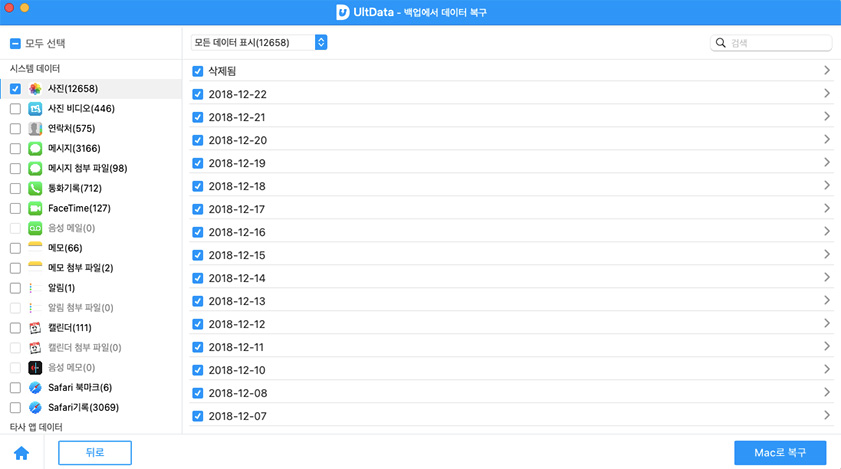Check the 메시지 첨부 파일(98) checkbox
Image resolution: width=841 pixels, height=469 pixels.
(x=15, y=168)
